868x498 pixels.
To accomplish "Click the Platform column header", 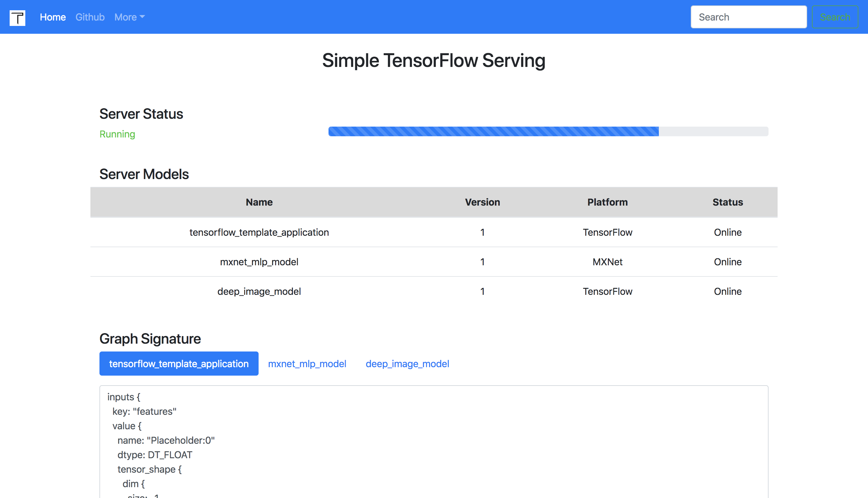I will pos(607,202).
